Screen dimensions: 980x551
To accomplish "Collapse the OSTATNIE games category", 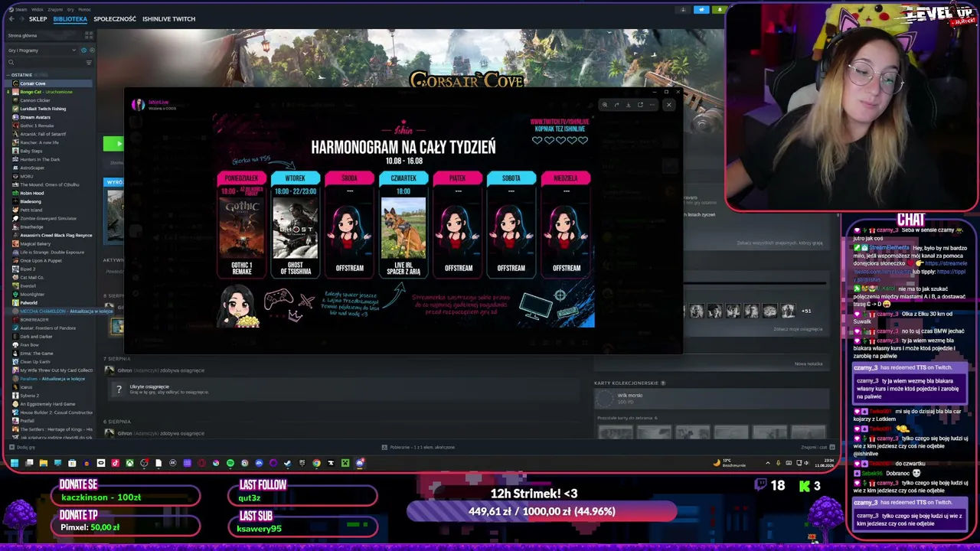I will point(21,75).
